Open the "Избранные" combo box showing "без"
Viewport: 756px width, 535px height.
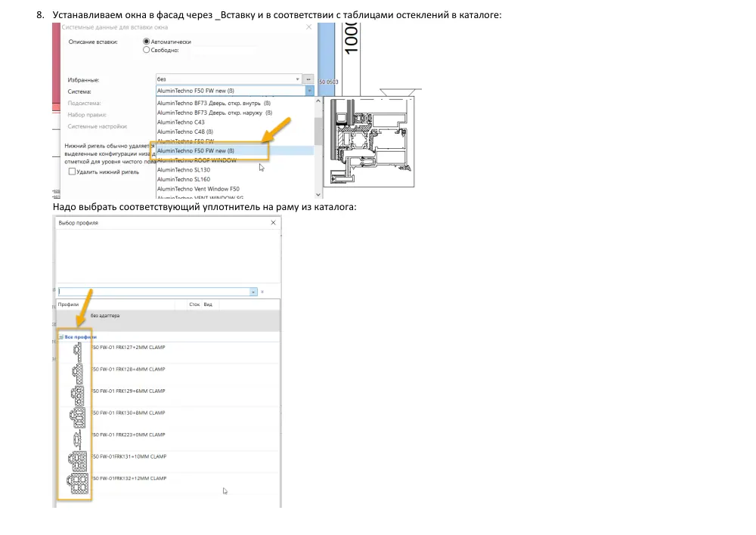229,79
